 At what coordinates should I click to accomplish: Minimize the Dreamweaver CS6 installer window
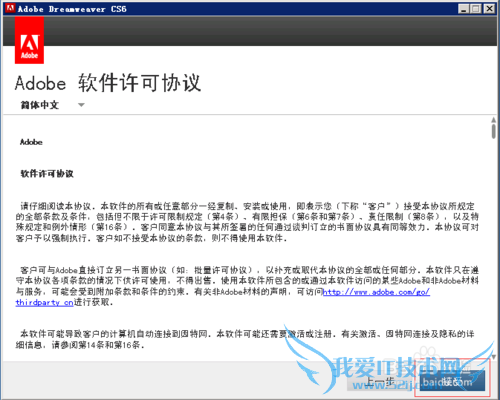pyautogui.click(x=463, y=9)
